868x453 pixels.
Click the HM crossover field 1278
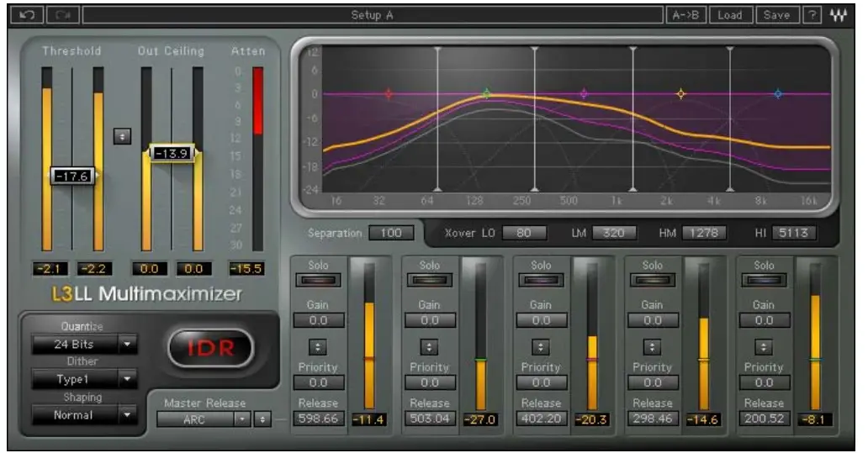pyautogui.click(x=704, y=233)
